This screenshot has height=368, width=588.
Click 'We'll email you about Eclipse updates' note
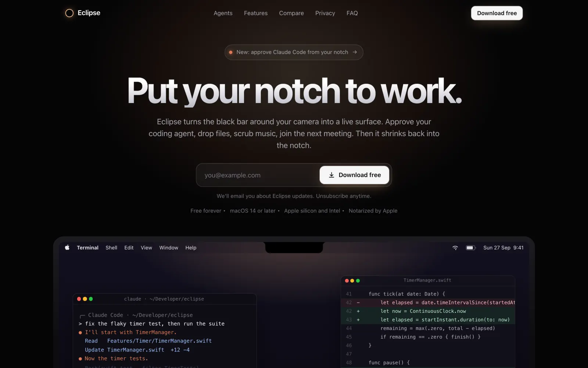294,196
